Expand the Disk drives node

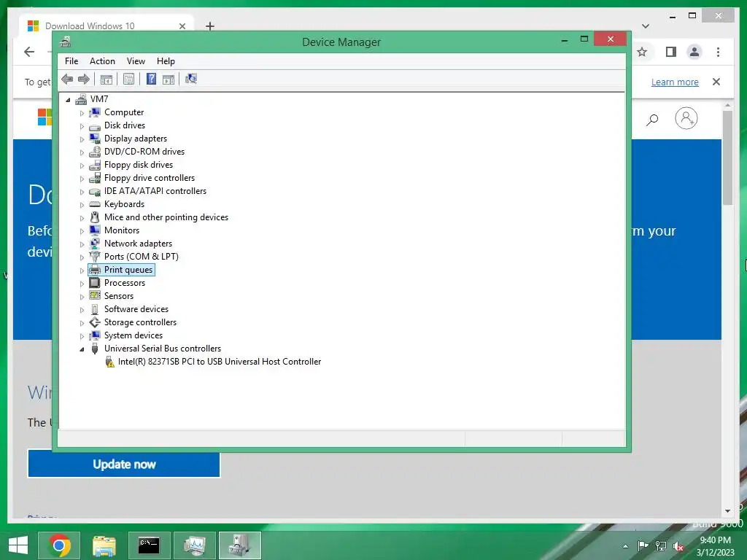82,126
